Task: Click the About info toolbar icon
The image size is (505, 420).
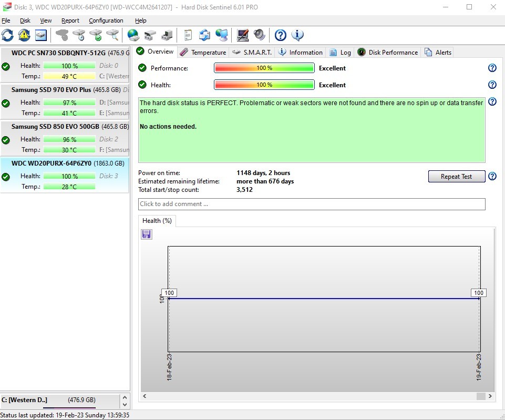Action: (x=297, y=35)
